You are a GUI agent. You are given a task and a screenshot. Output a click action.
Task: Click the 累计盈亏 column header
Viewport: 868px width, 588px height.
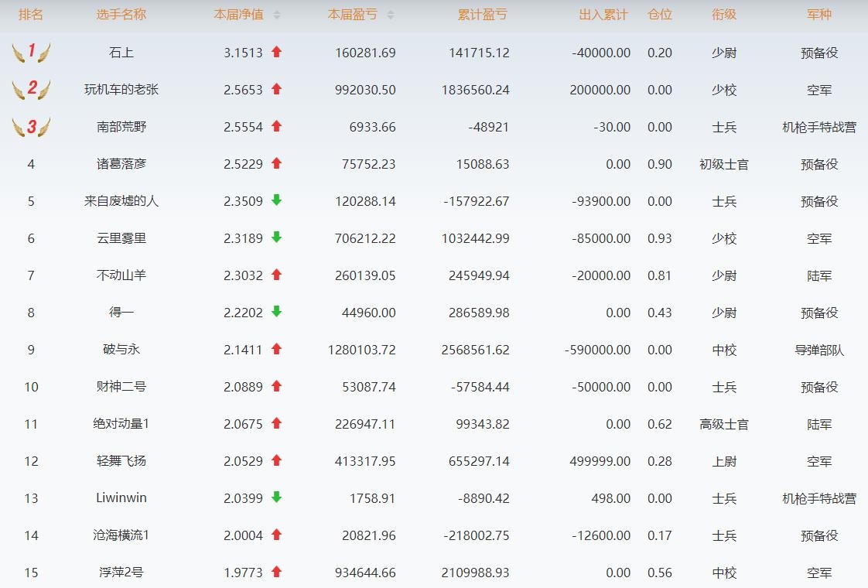coord(482,15)
